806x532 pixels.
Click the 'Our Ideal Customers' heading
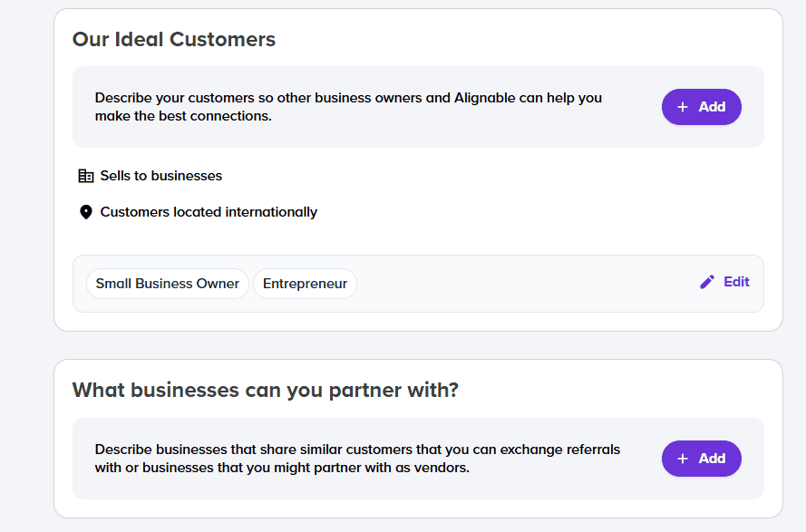pyautogui.click(x=173, y=39)
